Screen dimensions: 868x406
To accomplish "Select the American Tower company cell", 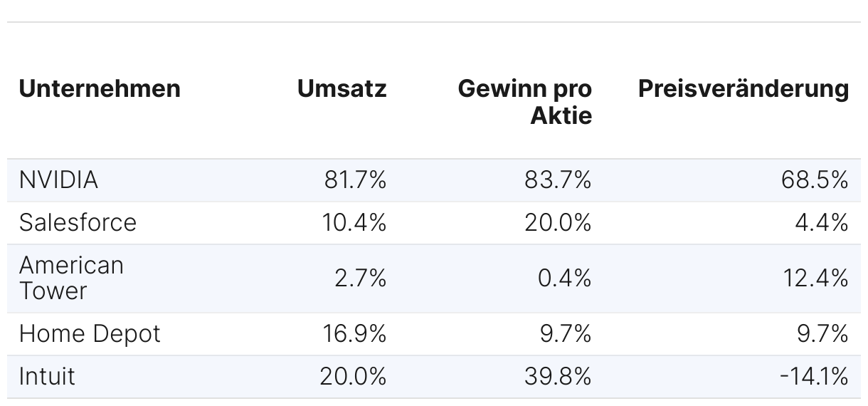I will (71, 278).
